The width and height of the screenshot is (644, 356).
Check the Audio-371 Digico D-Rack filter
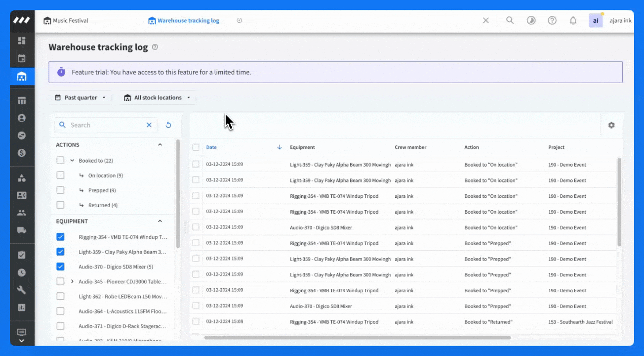[60, 326]
